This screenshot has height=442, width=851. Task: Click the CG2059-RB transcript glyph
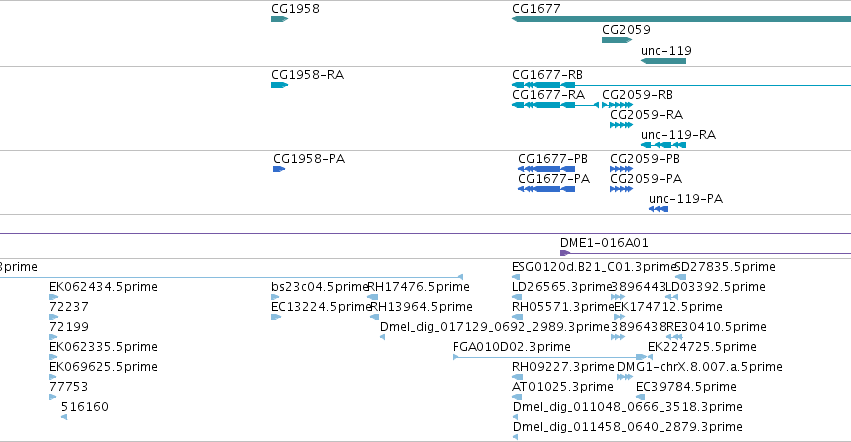[617, 105]
